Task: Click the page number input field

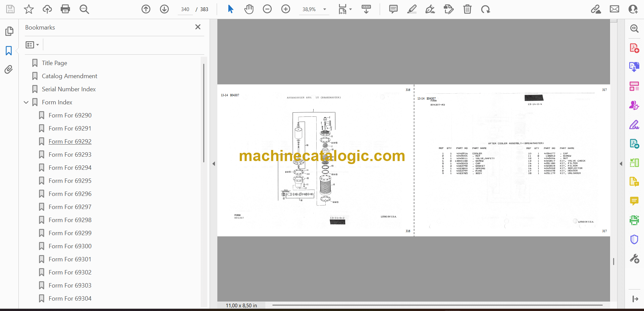Action: 185,9
